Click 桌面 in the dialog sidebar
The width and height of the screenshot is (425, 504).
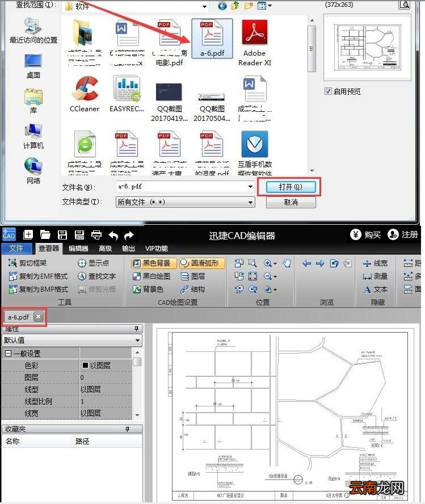[33, 66]
